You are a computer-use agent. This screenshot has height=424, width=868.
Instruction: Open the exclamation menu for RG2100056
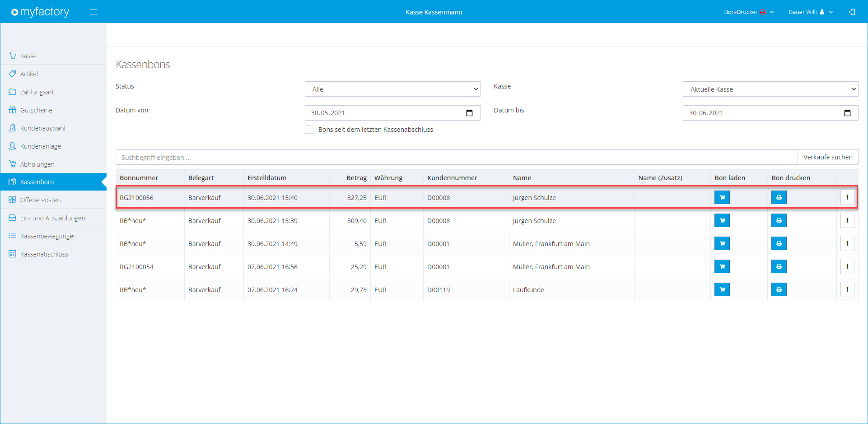847,197
